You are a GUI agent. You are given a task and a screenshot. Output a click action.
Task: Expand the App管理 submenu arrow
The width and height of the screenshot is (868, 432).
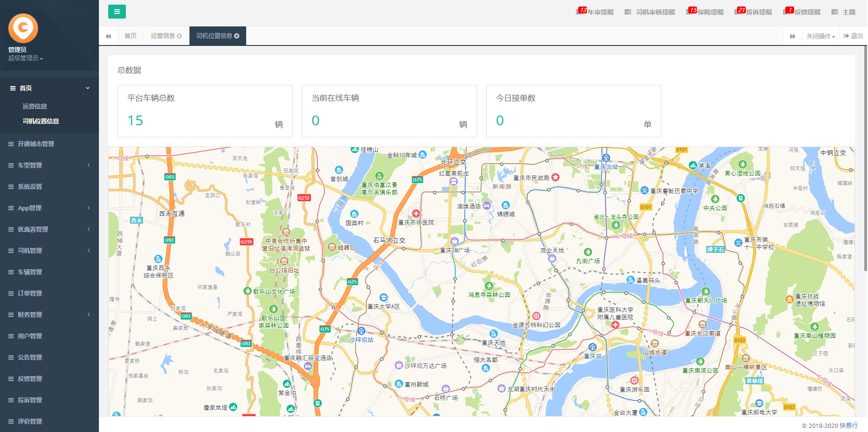click(88, 208)
